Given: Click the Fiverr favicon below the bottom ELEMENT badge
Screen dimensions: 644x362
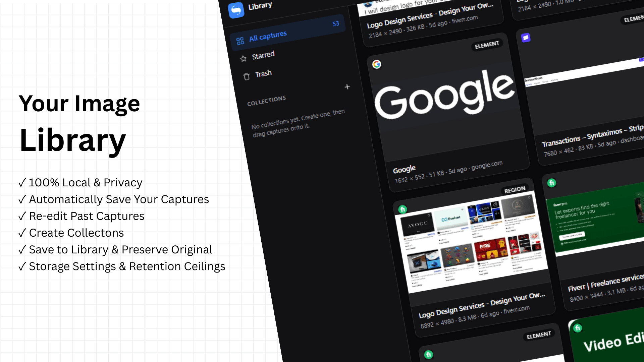Looking at the screenshot, I should (x=428, y=355).
